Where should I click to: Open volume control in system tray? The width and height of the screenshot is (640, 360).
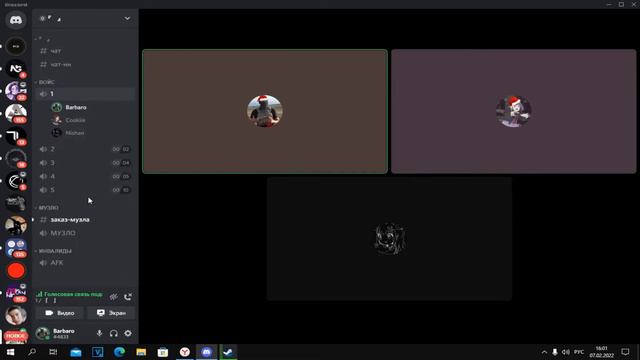565,352
